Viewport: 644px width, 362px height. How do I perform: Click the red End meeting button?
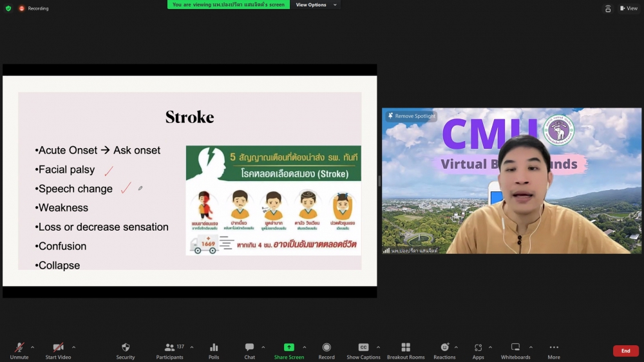pyautogui.click(x=625, y=351)
